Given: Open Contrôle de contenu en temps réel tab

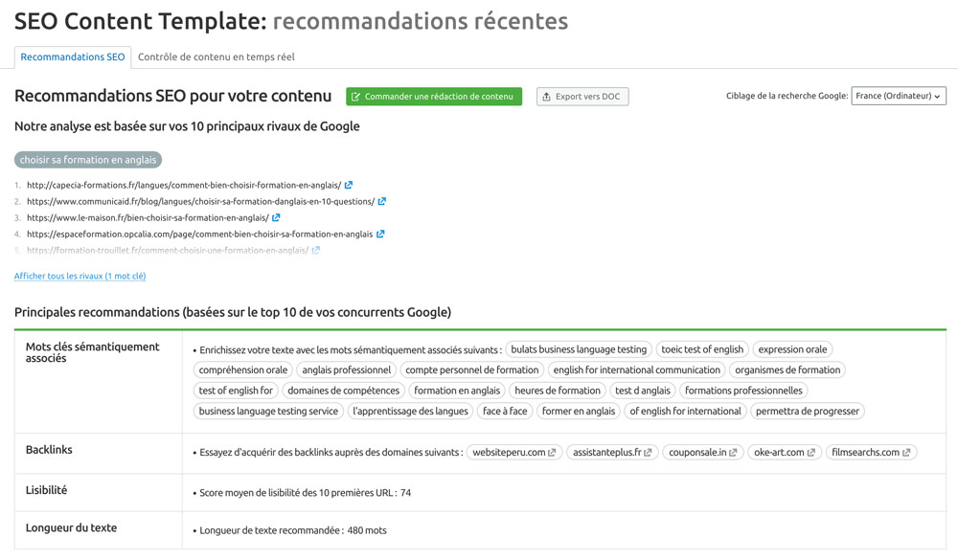Looking at the screenshot, I should tap(217, 56).
